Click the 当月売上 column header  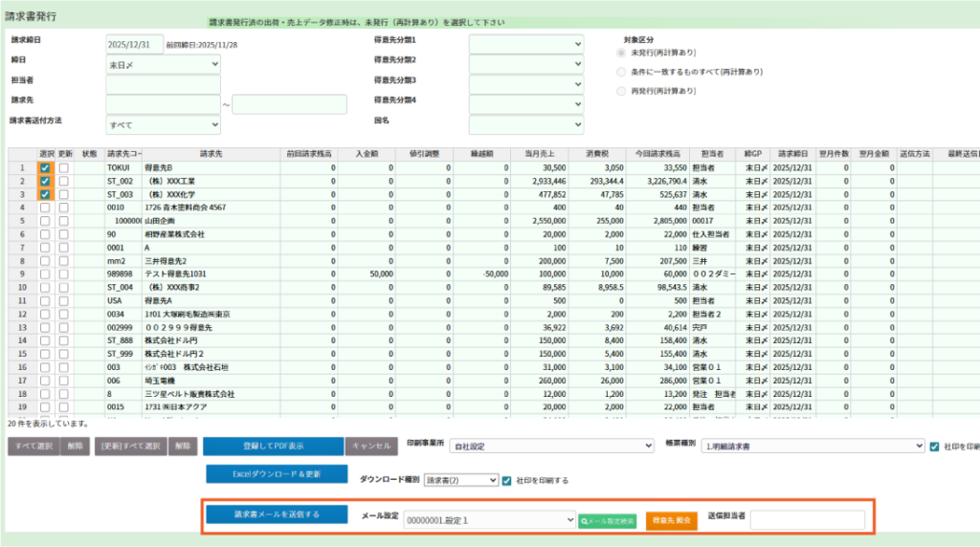pyautogui.click(x=541, y=153)
